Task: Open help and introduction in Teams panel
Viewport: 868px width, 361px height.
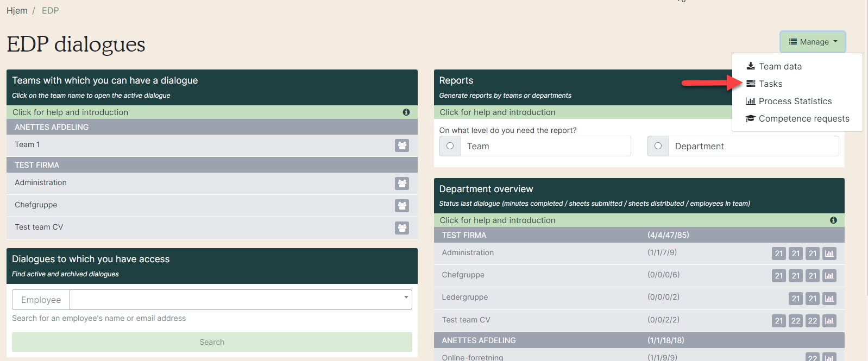Action: tap(70, 112)
